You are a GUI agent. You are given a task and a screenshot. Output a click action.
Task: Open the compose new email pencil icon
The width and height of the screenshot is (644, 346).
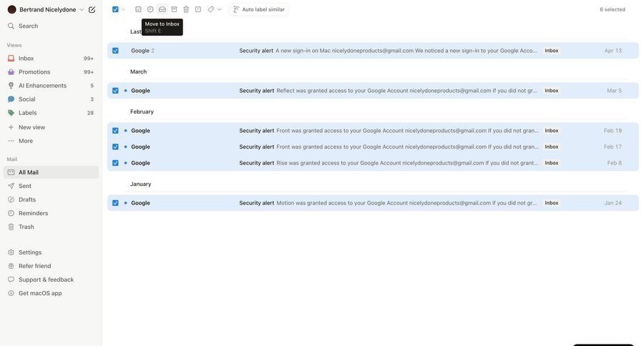(92, 9)
